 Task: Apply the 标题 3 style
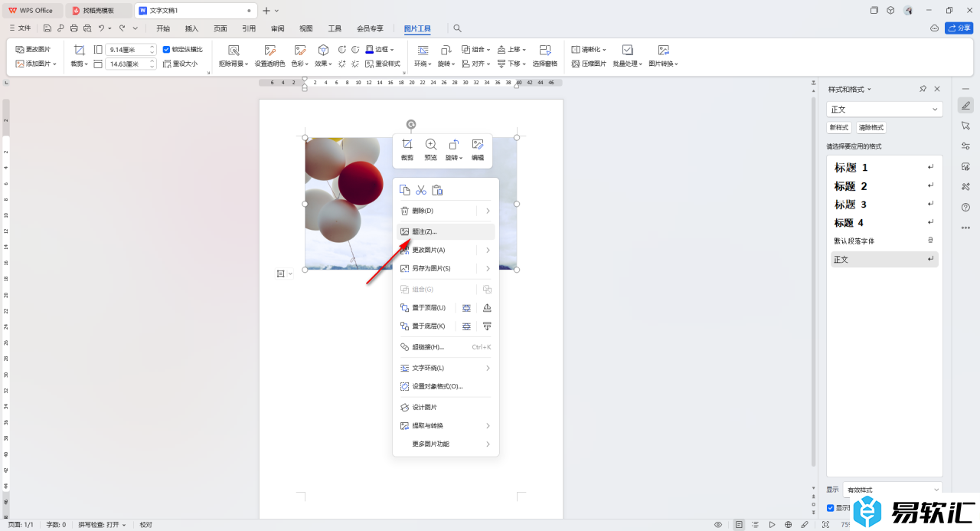click(x=884, y=205)
